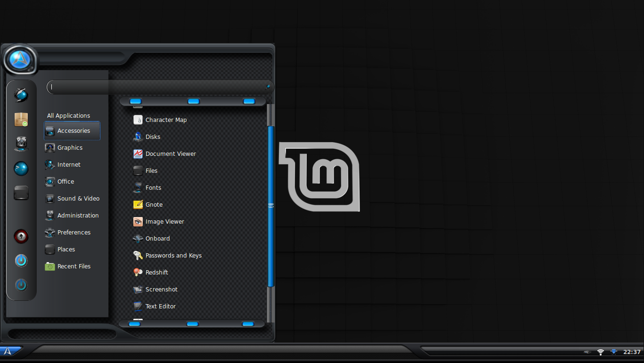Image resolution: width=644 pixels, height=363 pixels.
Task: Open Image Viewer from the menu
Action: click(164, 222)
